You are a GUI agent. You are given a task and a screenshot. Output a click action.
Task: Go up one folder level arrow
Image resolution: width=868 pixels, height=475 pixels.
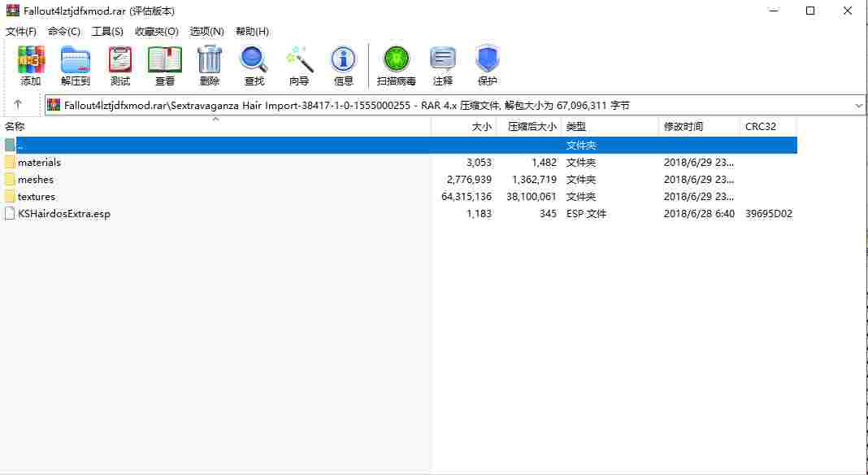pos(18,104)
